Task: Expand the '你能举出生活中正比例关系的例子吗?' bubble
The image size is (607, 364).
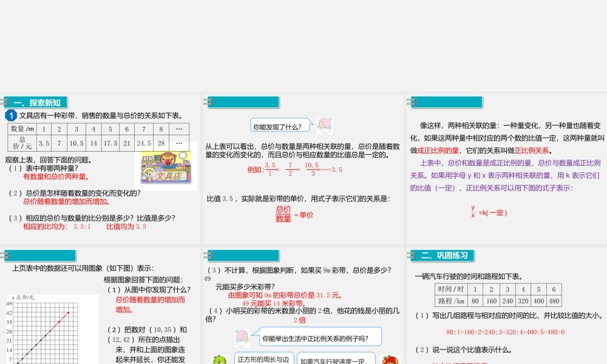Action: pos(316,337)
